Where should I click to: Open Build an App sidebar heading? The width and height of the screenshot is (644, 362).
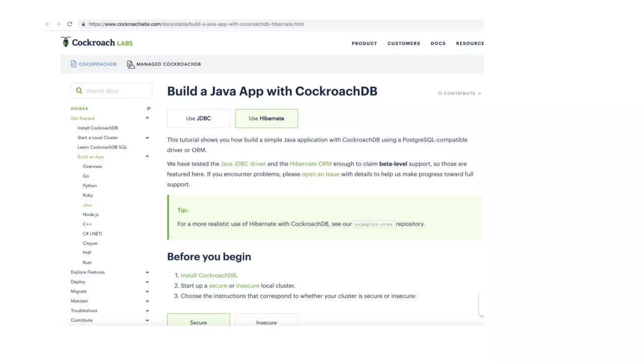(91, 156)
